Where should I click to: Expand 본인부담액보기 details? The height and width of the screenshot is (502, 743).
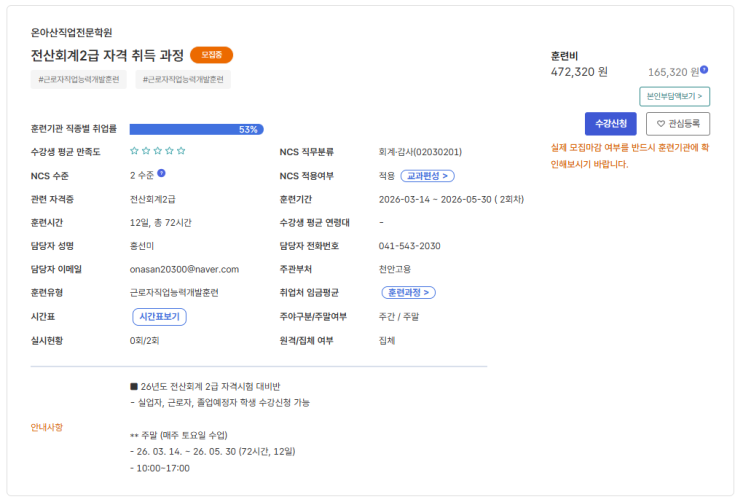tap(675, 97)
